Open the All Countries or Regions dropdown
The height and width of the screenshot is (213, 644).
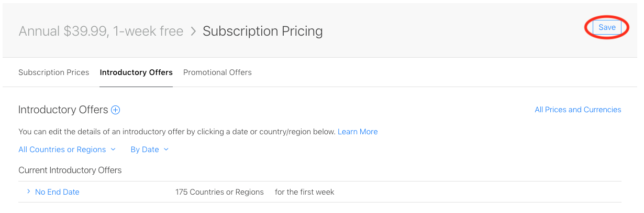tap(67, 150)
